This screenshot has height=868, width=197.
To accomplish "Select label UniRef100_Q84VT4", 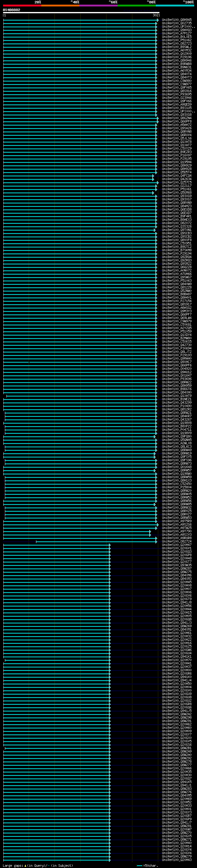I will click(177, 74).
